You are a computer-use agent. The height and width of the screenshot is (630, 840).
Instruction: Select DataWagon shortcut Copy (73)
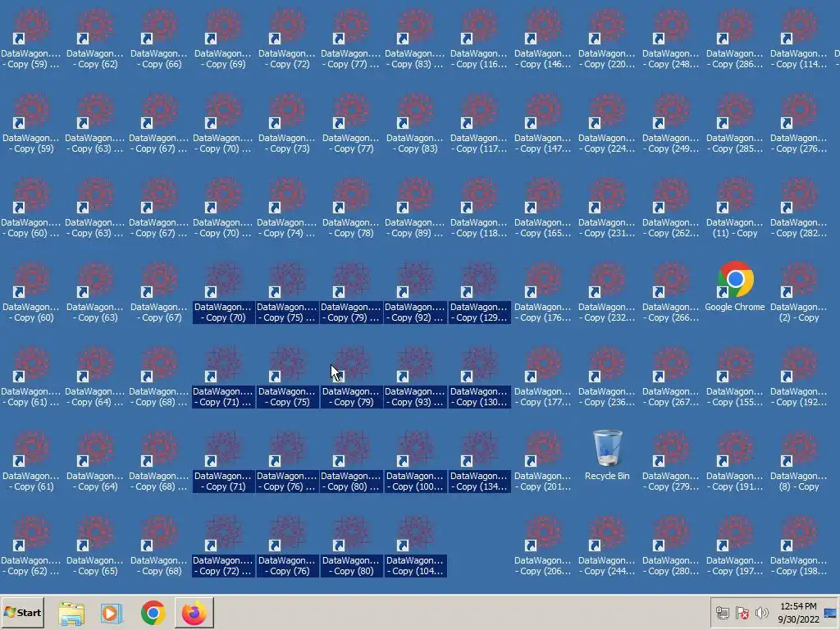pos(287,123)
